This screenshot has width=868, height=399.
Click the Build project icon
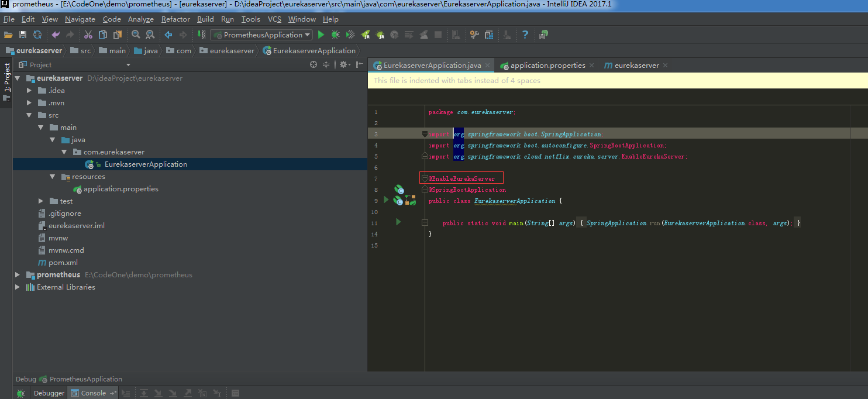[202, 35]
